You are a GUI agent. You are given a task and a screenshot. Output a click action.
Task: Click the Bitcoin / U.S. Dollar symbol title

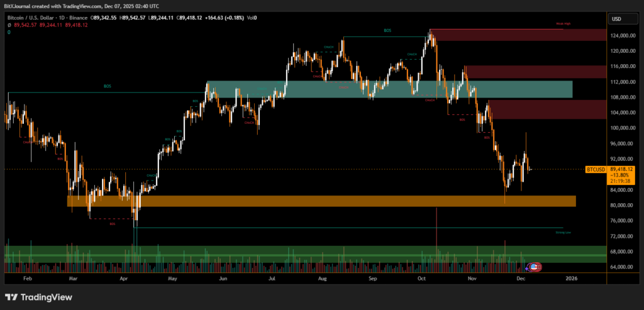click(30, 18)
